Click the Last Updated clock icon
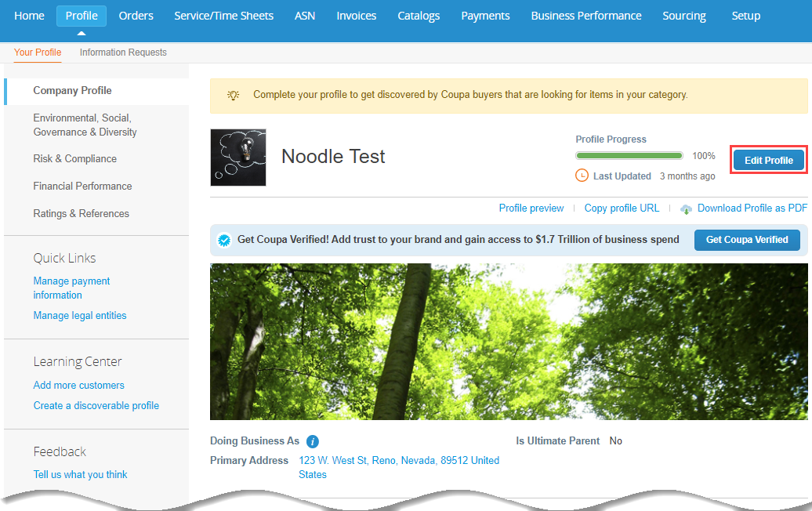Image resolution: width=812 pixels, height=511 pixels. pos(582,176)
